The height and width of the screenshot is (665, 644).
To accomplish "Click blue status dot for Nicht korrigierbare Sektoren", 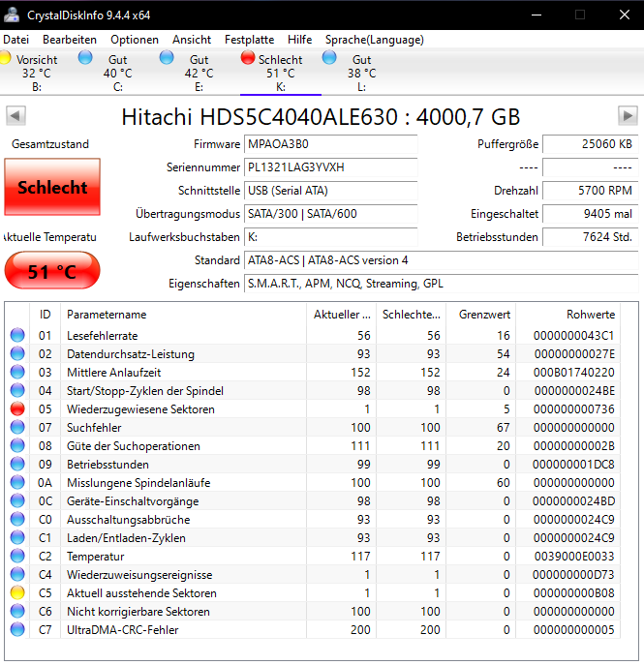I will [x=17, y=611].
